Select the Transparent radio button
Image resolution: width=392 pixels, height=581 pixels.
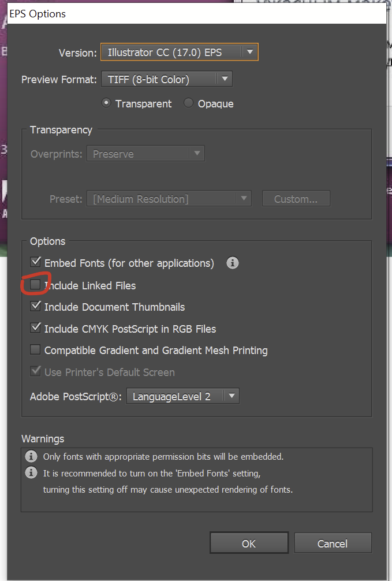(x=106, y=103)
